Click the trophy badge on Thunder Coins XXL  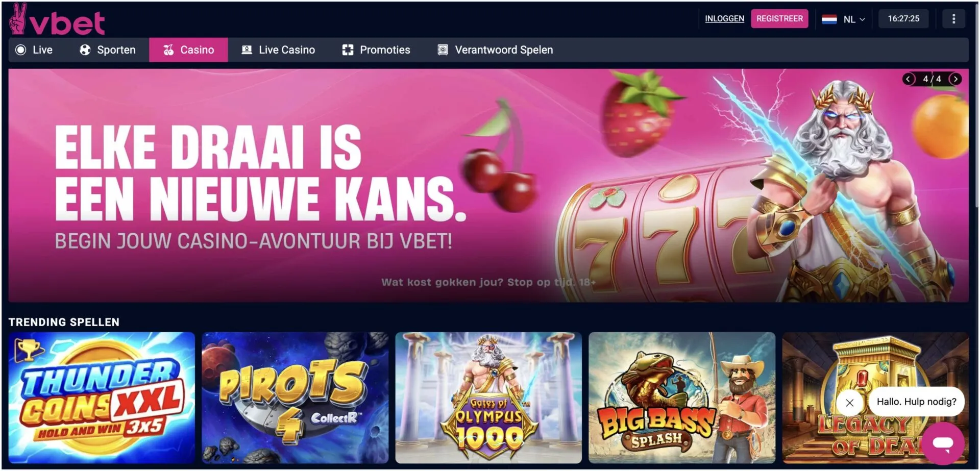28,350
